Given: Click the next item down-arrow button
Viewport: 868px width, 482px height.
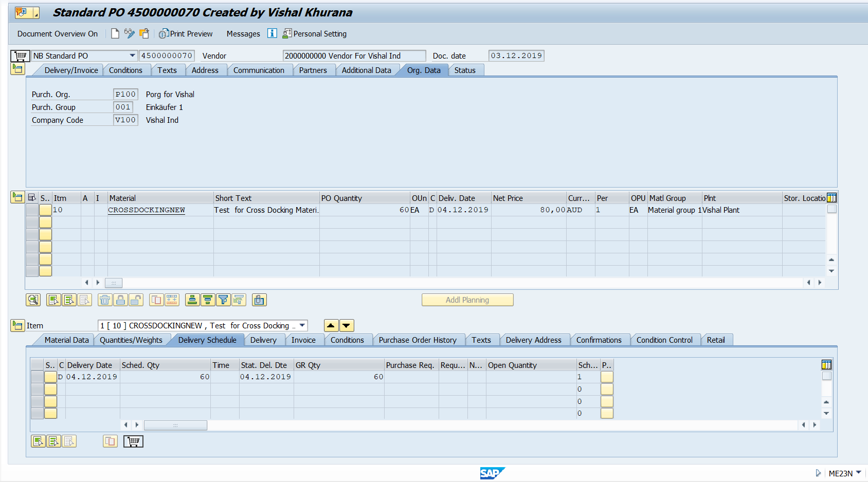Looking at the screenshot, I should point(346,325).
